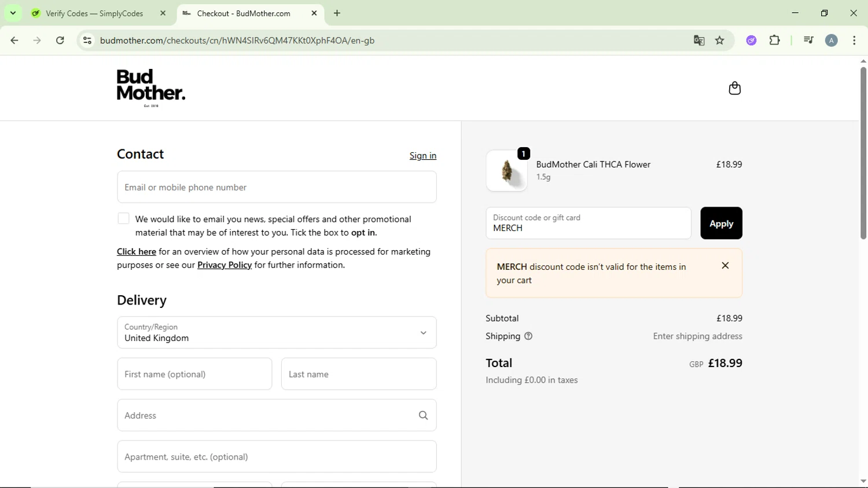Image resolution: width=868 pixels, height=488 pixels.
Task: Click the Apartment, suite, etc. field
Action: tap(277, 457)
